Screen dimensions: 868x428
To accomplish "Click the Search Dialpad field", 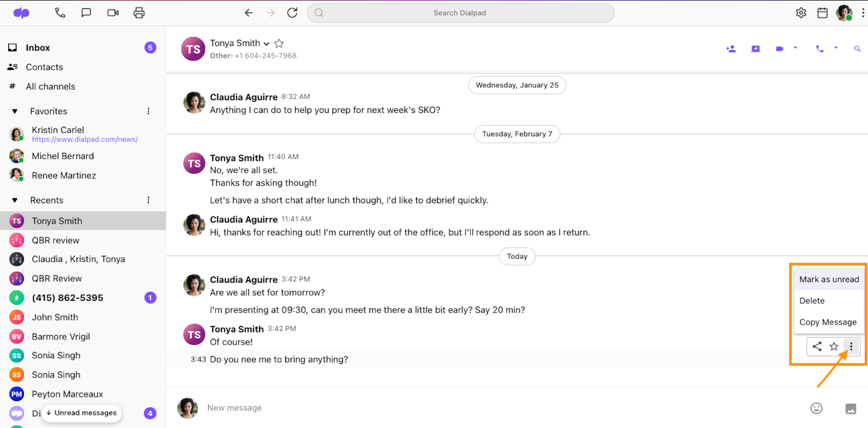I will [460, 13].
